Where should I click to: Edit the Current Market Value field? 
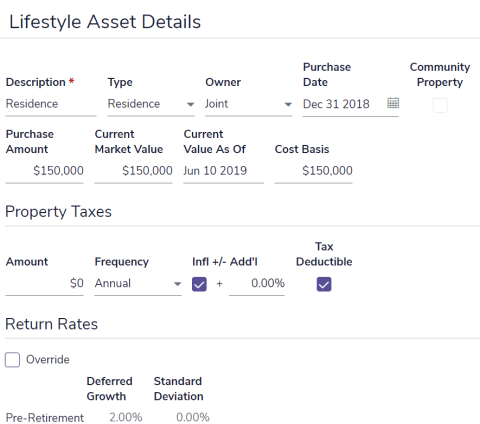coord(133,171)
